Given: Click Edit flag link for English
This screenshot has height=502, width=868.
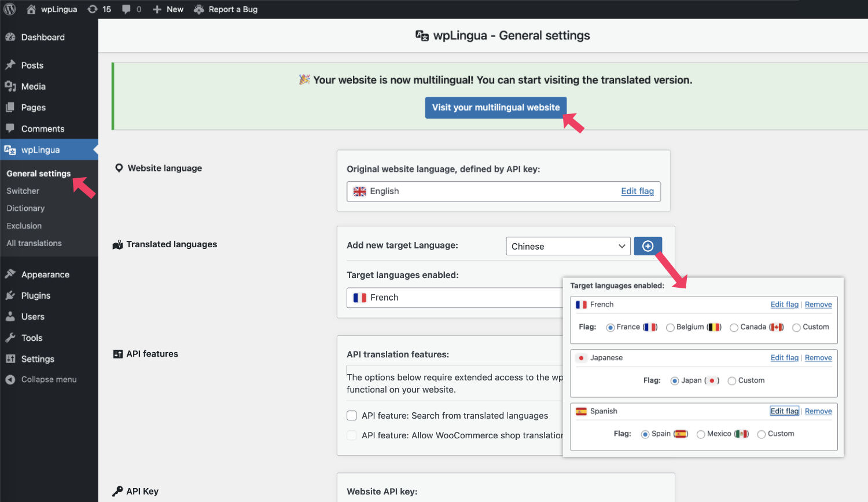Looking at the screenshot, I should (637, 191).
